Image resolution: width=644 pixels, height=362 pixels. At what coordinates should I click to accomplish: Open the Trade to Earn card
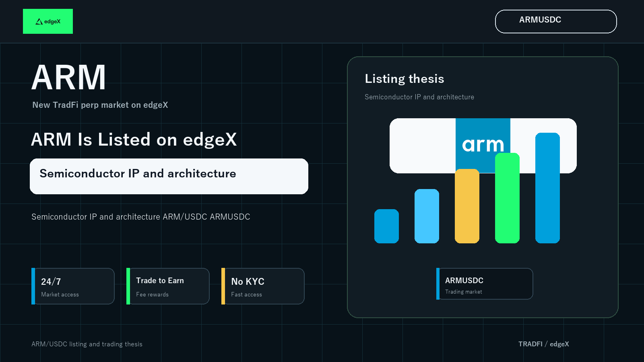168,286
